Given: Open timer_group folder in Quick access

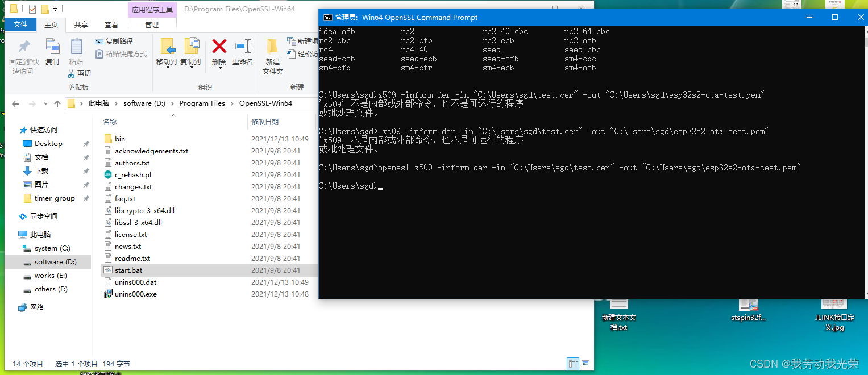Looking at the screenshot, I should (x=55, y=198).
